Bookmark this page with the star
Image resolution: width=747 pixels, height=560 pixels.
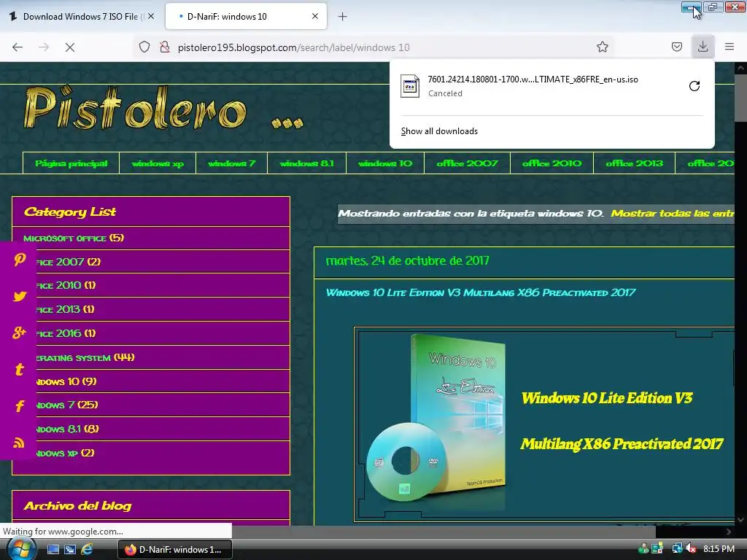[602, 47]
